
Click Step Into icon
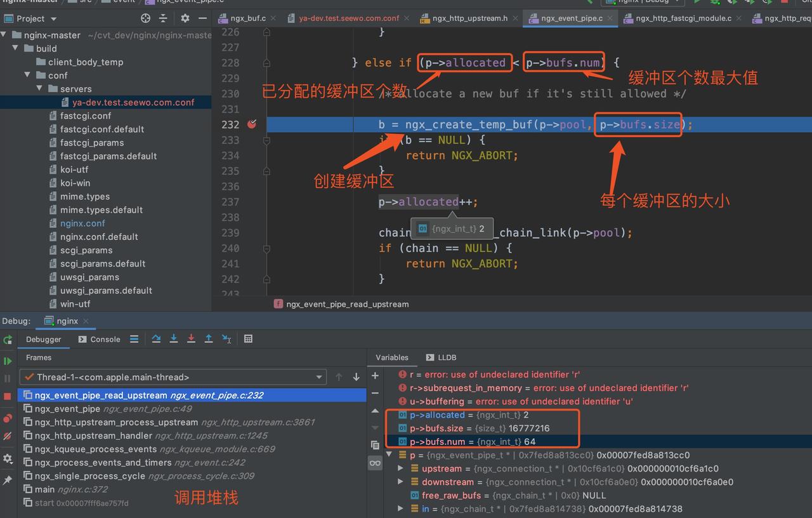click(174, 339)
